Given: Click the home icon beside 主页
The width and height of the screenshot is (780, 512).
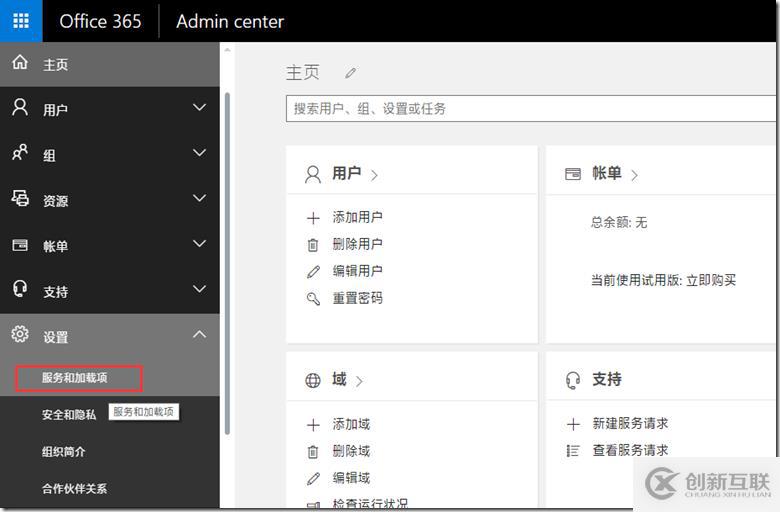Looking at the screenshot, I should [x=20, y=62].
